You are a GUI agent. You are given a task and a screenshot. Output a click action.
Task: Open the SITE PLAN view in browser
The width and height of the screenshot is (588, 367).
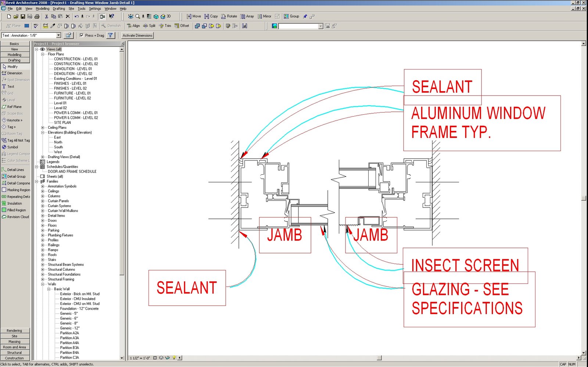click(62, 123)
